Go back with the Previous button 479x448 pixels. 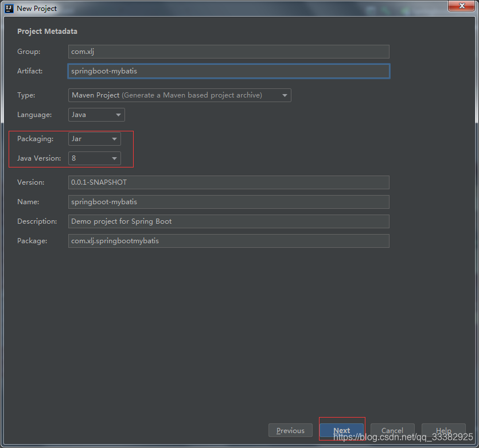tap(290, 430)
